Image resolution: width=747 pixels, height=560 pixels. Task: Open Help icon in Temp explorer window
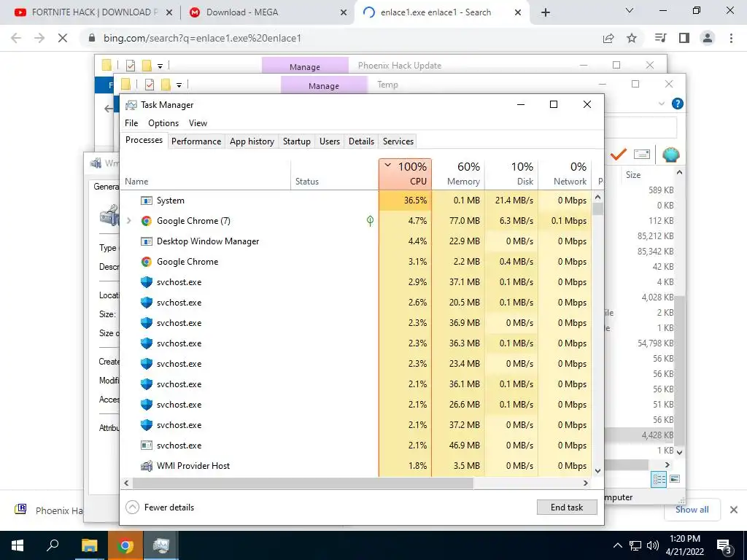pos(677,104)
